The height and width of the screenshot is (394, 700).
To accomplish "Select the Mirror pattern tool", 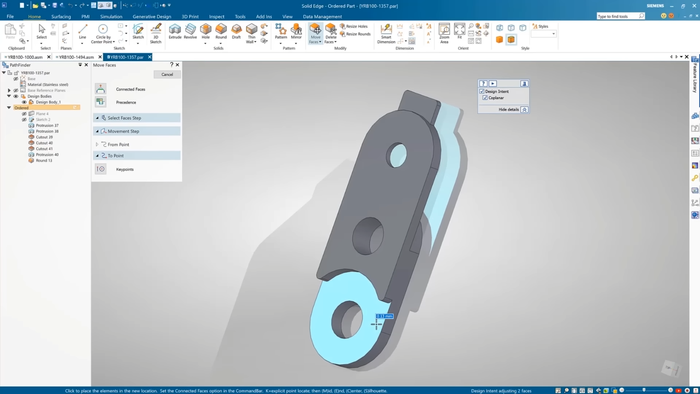I will (296, 32).
